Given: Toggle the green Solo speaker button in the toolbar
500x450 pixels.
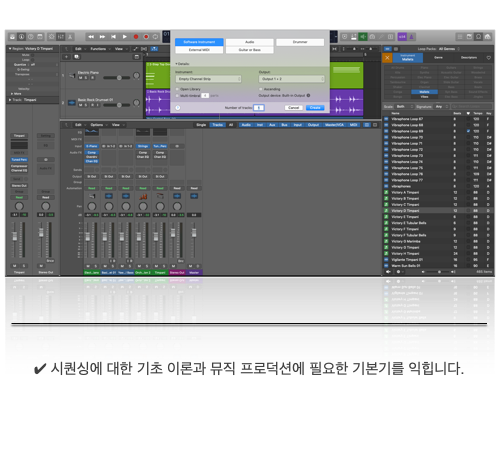Looking at the screenshot, I should pyautogui.click(x=363, y=37).
